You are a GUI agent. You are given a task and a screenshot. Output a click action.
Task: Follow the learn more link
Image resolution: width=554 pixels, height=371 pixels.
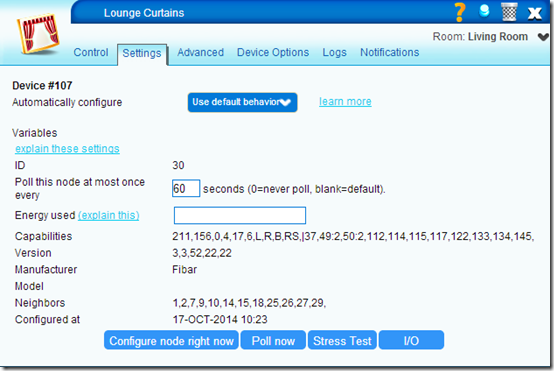click(x=345, y=102)
